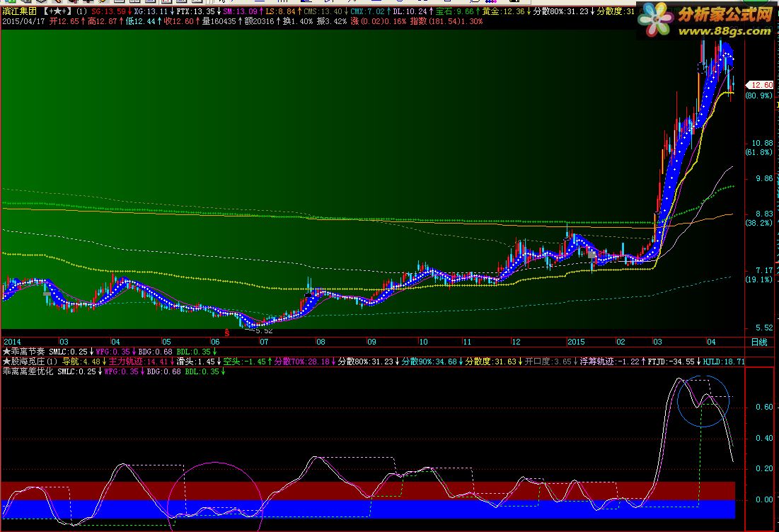Click the low price 低12.44
The height and width of the screenshot is (532, 779).
141,21
